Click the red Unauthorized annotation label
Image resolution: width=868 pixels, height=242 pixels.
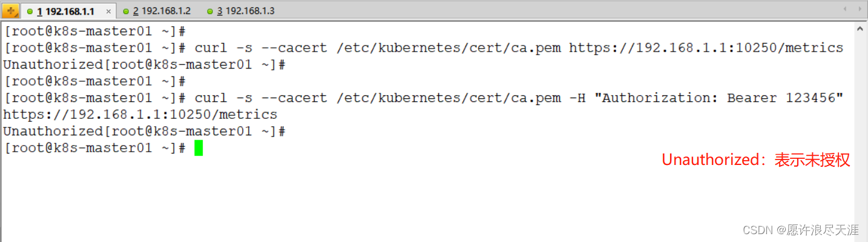click(x=756, y=160)
